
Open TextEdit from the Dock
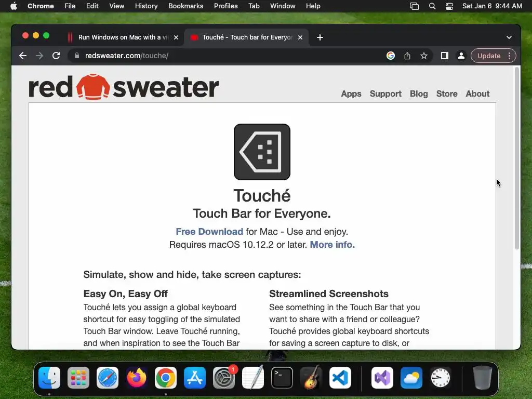point(253,378)
